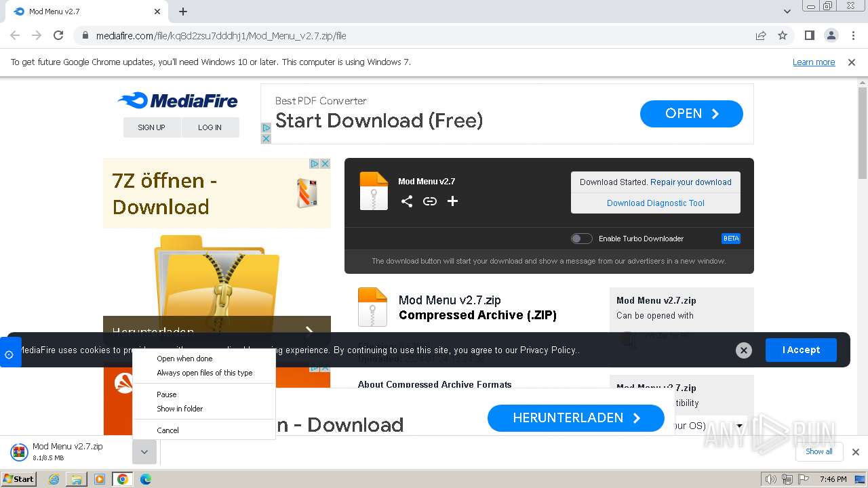This screenshot has width=868, height=488.
Task: Click the Privacy Policy text
Action: tap(547, 350)
